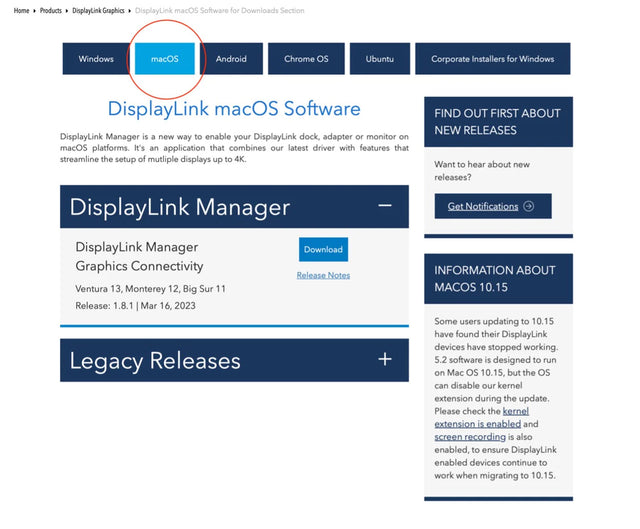Screen dimensions: 640x529
Task: Click the DisplayLink macOS Software heading
Action: click(234, 109)
